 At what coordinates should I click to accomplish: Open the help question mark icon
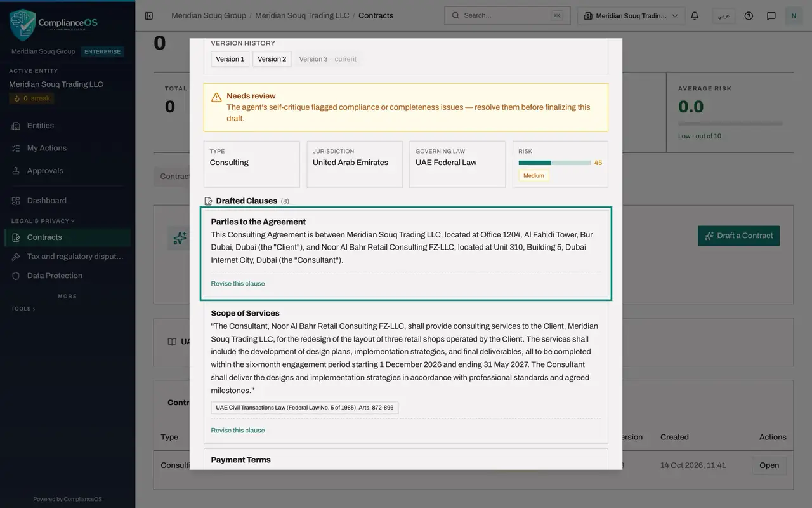pos(749,16)
